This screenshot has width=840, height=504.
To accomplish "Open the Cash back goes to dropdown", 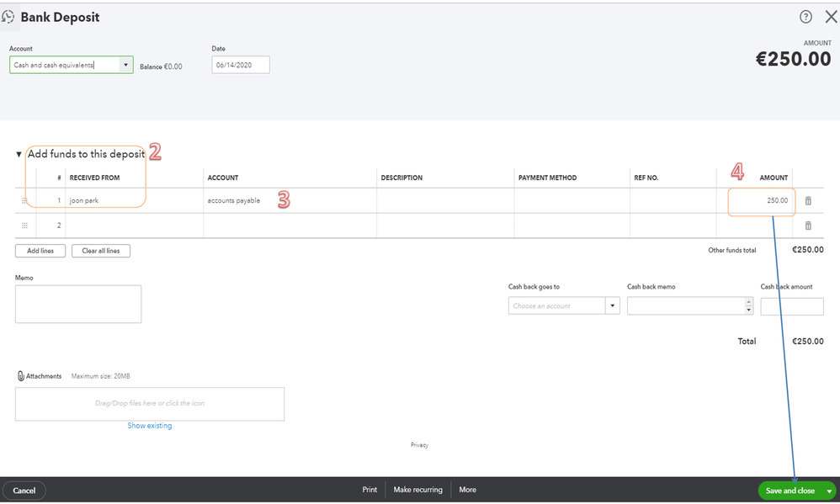I will pyautogui.click(x=612, y=306).
